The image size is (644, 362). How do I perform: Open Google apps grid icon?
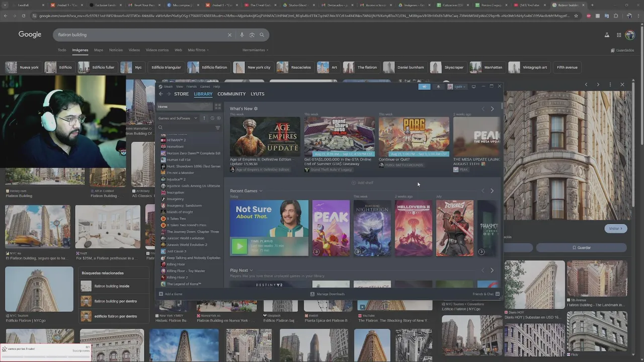(619, 35)
